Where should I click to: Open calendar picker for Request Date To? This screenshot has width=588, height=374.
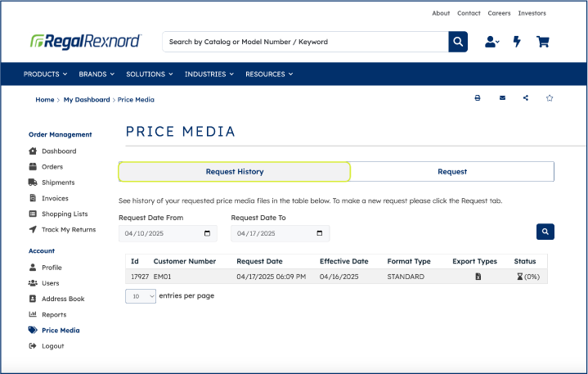point(320,233)
